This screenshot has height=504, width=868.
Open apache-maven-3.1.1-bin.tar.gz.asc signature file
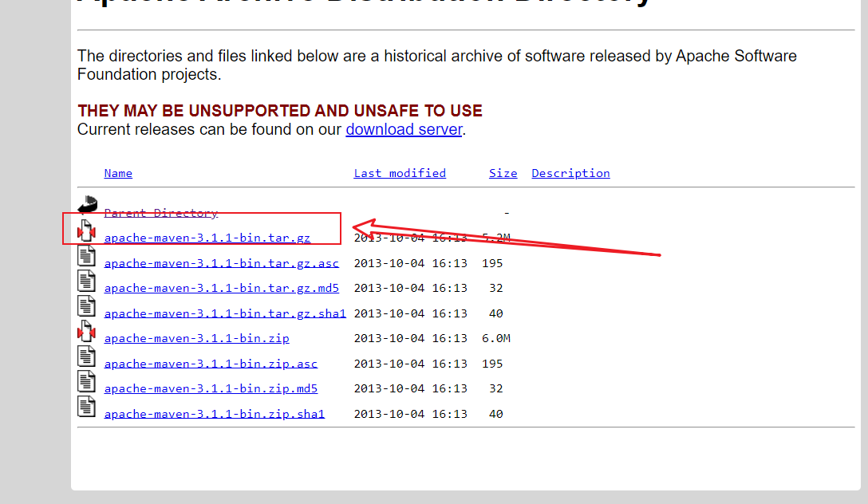coord(222,263)
